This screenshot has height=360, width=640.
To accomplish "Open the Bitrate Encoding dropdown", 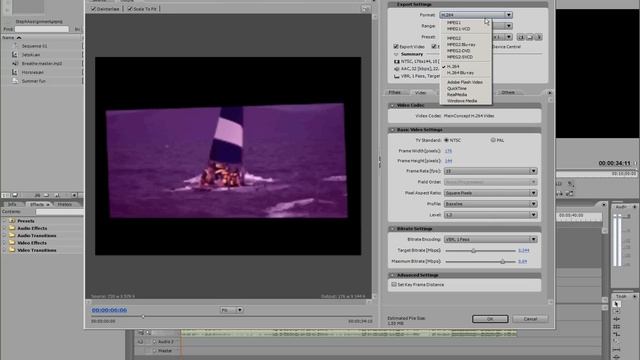I will [x=491, y=239].
